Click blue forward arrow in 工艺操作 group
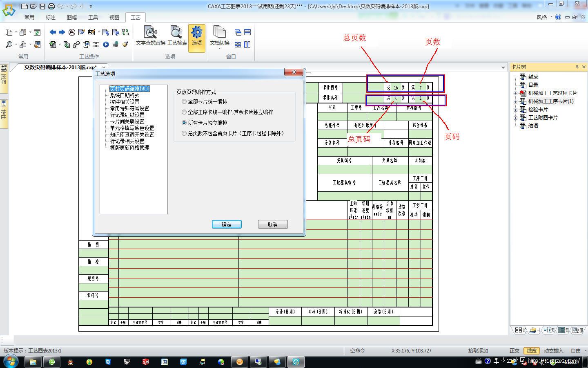Image resolution: width=588 pixels, height=368 pixels. tap(61, 31)
